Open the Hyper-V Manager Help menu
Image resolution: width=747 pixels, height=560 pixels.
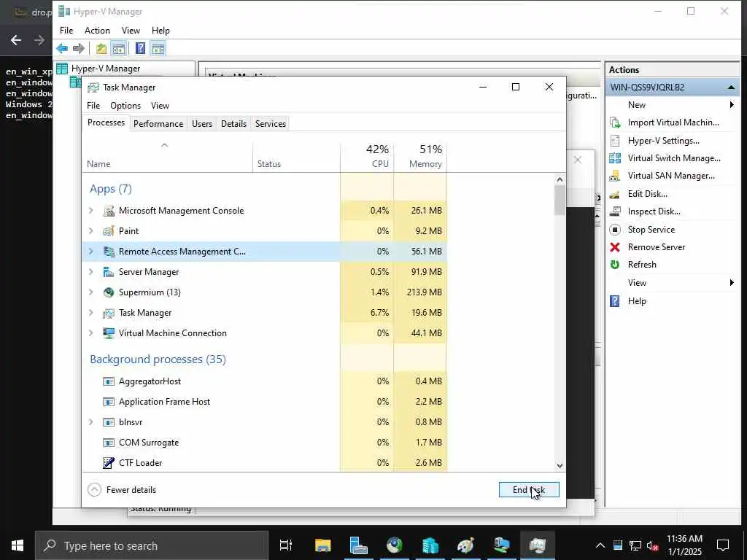pyautogui.click(x=160, y=31)
